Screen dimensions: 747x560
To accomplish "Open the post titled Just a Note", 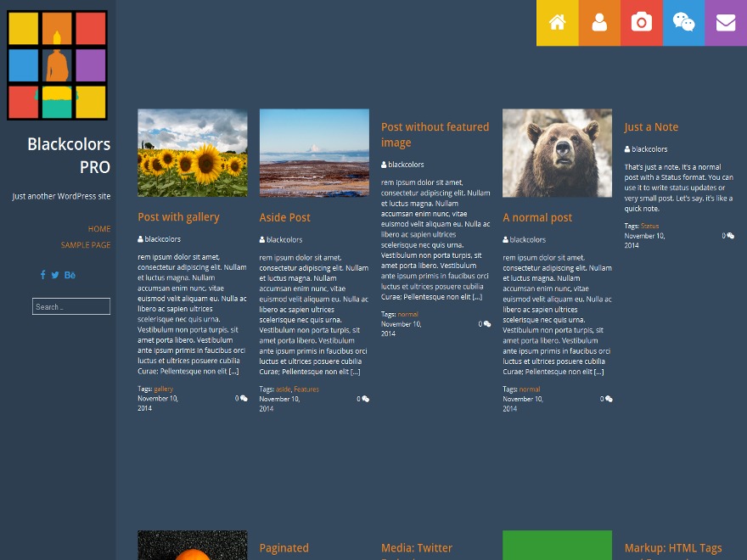I will coord(650,126).
